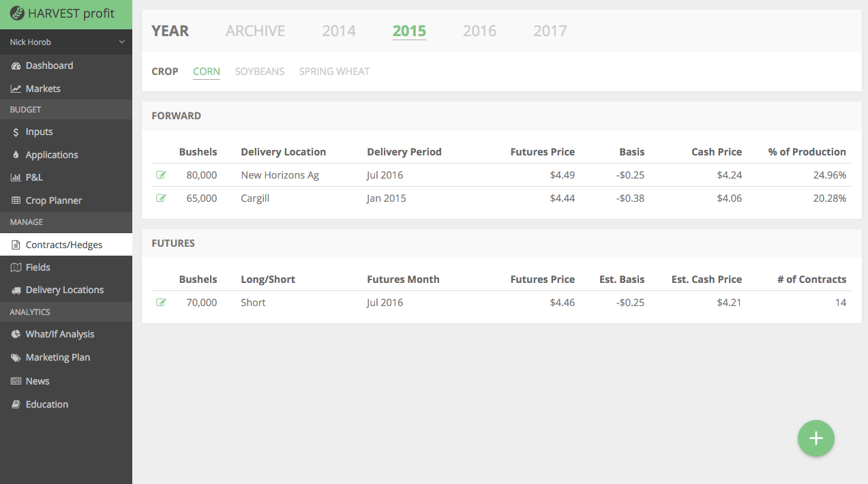Click the Harvest Profit leaf logo icon

pos(17,14)
